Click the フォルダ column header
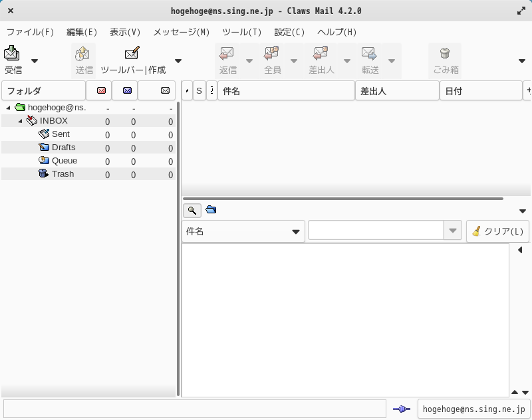532x420 pixels. (43, 90)
